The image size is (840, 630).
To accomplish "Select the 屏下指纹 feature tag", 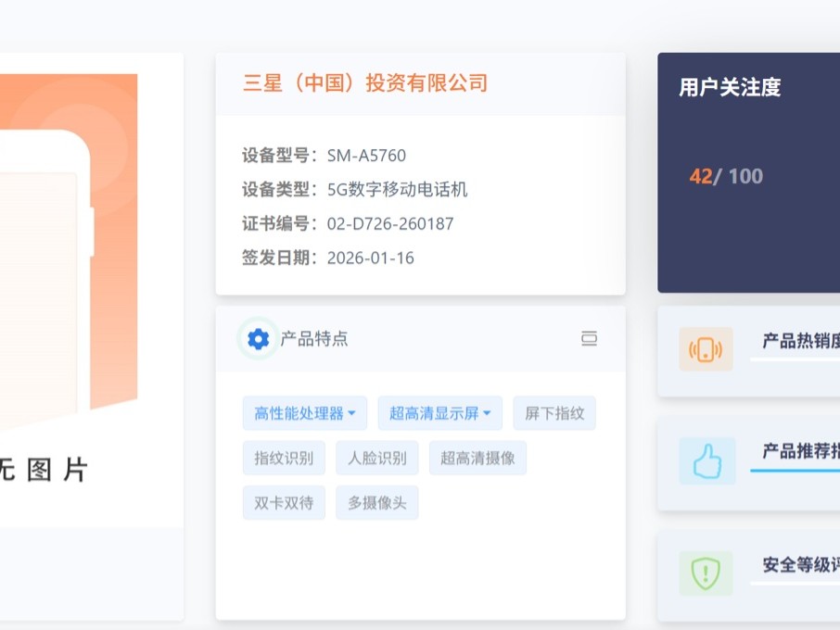I will tap(554, 413).
